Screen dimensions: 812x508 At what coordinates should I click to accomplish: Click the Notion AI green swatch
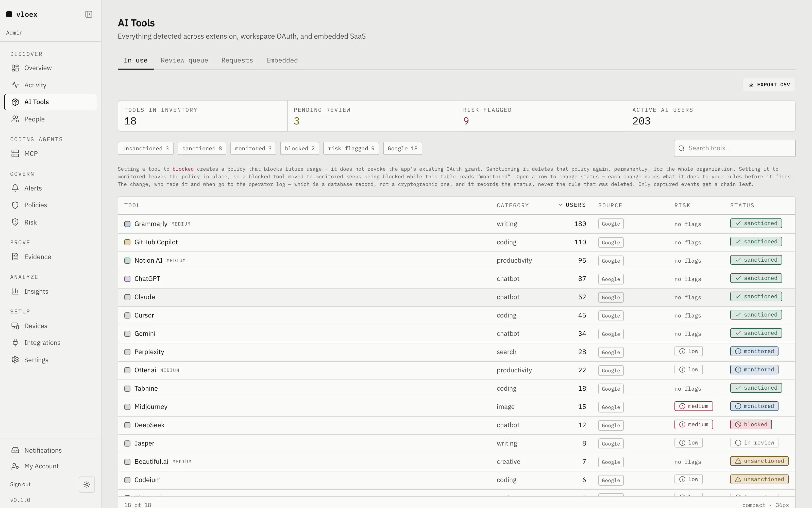(127, 261)
